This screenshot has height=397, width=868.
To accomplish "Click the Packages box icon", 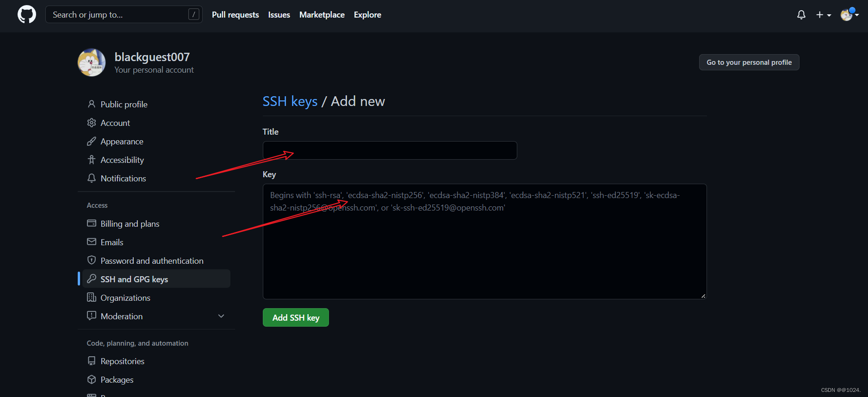I will click(x=92, y=379).
